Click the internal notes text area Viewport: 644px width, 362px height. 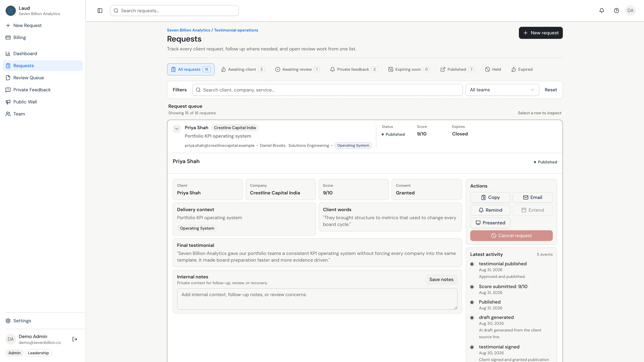click(317, 299)
